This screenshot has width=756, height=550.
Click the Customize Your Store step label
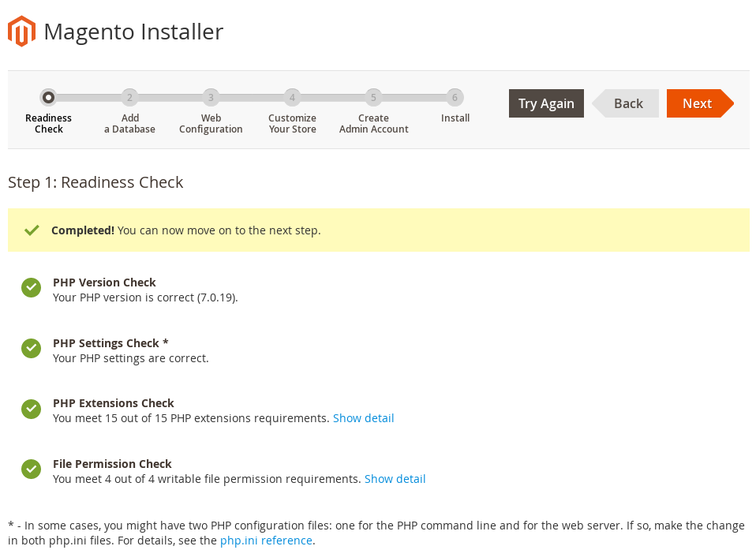[x=292, y=123]
